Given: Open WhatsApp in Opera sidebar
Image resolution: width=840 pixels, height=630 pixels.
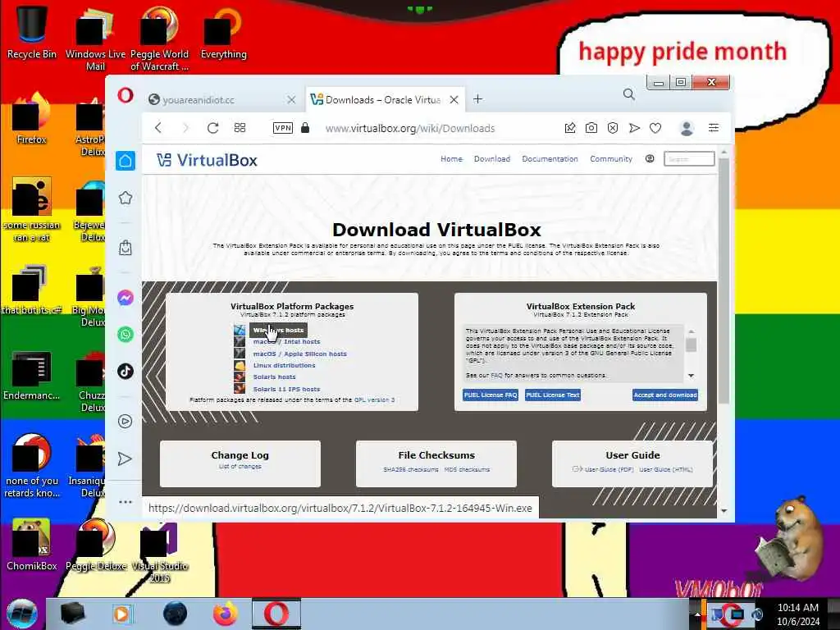Looking at the screenshot, I should pos(126,335).
